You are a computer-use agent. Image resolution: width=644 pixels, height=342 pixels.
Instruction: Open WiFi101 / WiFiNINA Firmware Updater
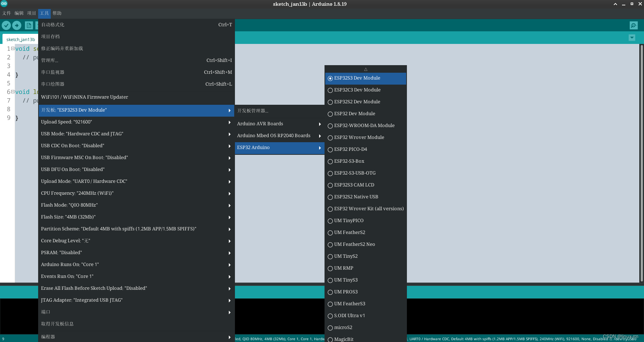[136, 97]
